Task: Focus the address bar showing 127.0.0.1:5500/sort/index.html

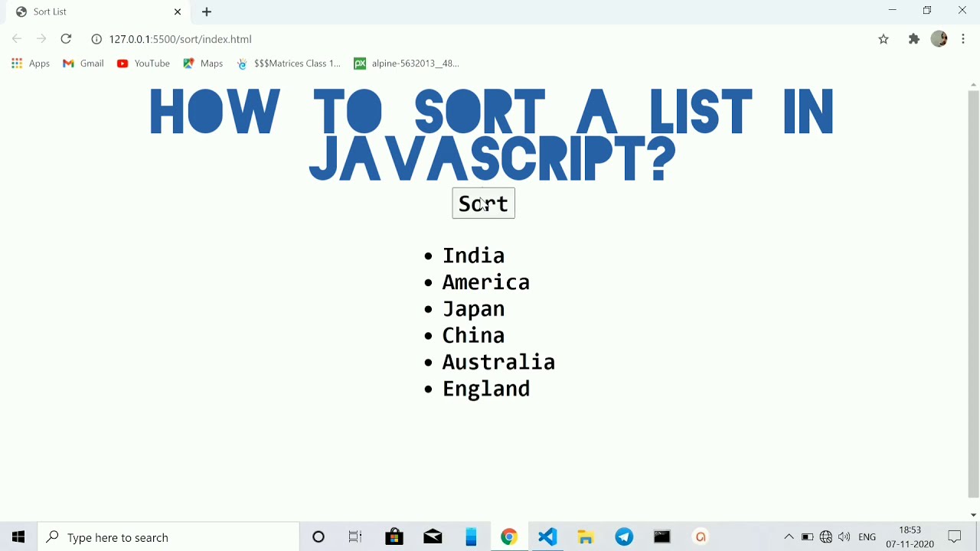Action: (482, 39)
